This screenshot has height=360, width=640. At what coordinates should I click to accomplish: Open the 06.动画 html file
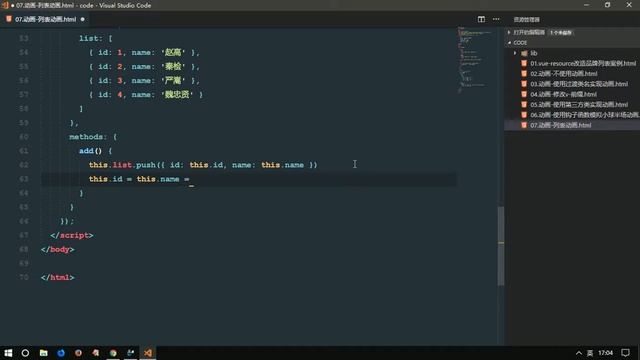click(x=584, y=115)
